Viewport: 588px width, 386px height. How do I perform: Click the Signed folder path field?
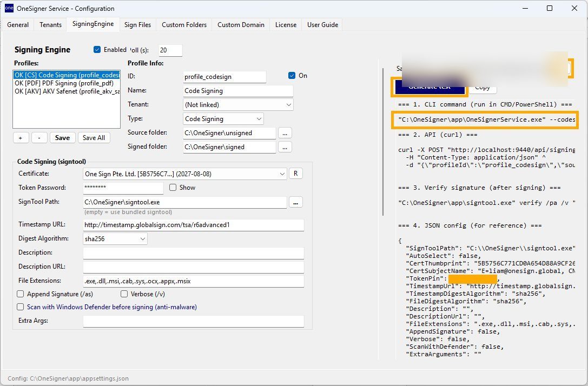pyautogui.click(x=229, y=147)
